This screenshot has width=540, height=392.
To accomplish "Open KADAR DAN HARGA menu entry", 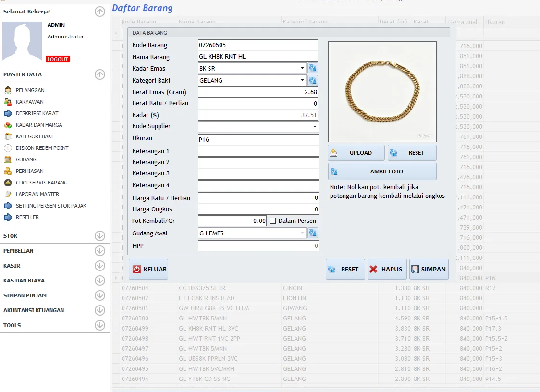I will pos(39,125).
